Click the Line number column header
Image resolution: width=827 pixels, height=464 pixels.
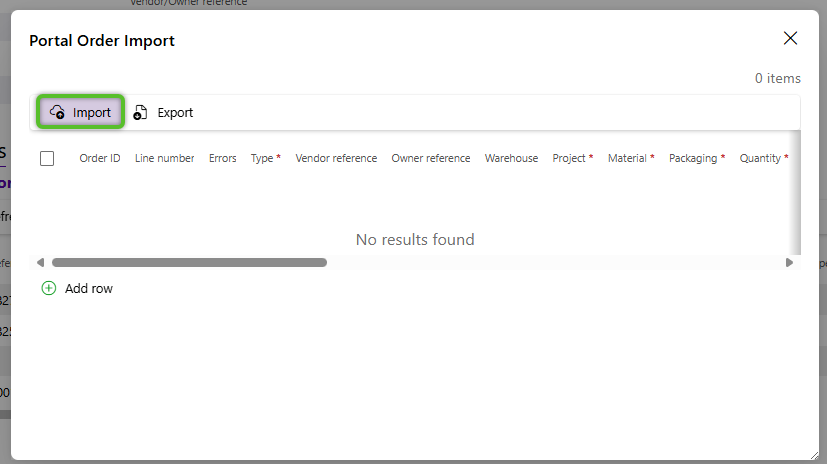click(164, 158)
